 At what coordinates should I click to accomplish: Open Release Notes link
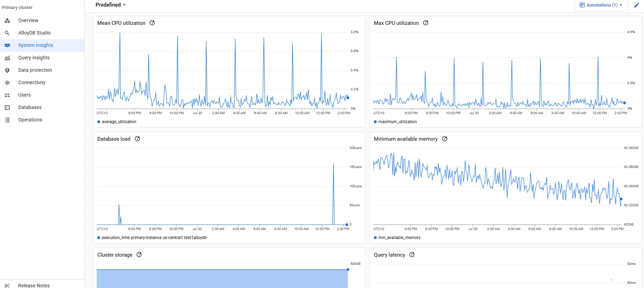pyautogui.click(x=34, y=285)
